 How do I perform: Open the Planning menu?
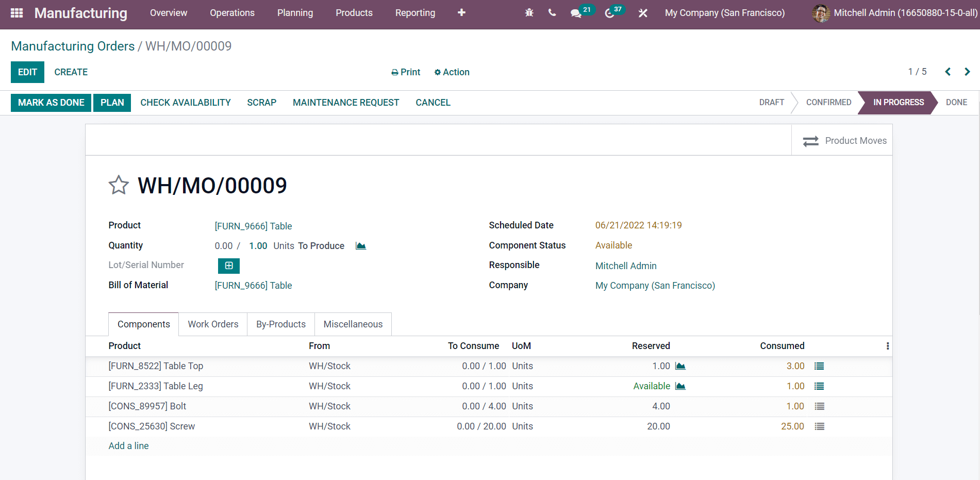pos(295,13)
